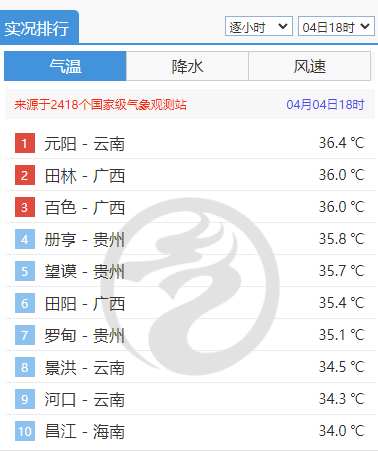
Task: Click rank badge number 9
Action: (25, 399)
